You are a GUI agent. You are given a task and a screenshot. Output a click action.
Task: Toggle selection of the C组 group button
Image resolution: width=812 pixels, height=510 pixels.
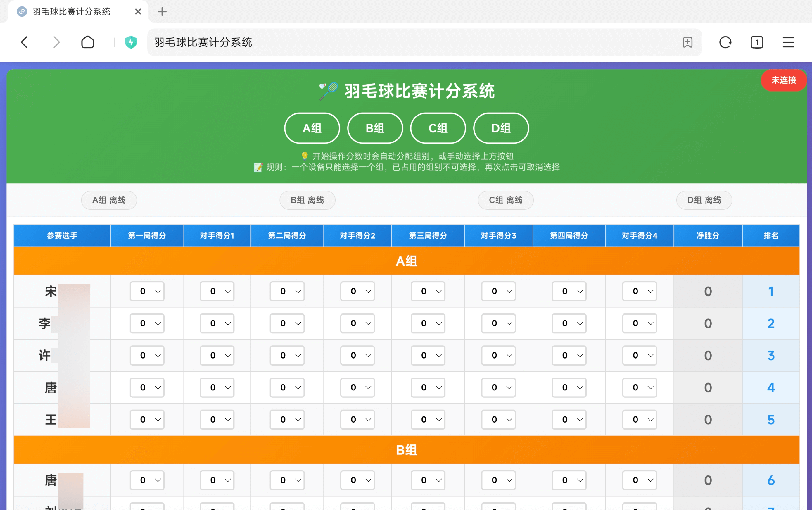tap(437, 128)
